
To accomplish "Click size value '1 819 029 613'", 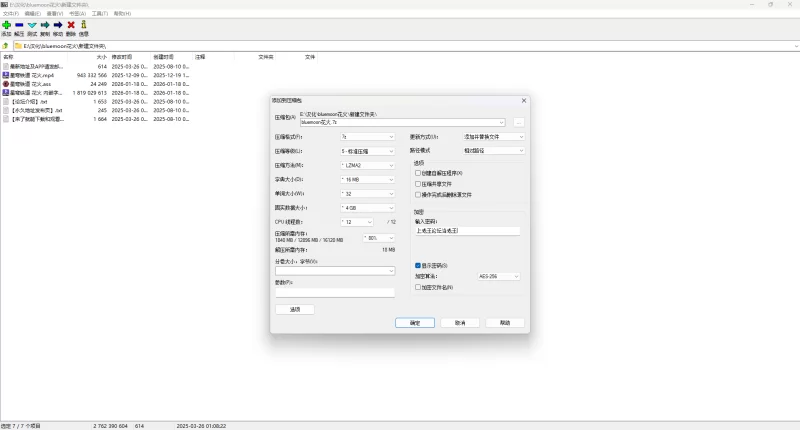I will (90, 93).
